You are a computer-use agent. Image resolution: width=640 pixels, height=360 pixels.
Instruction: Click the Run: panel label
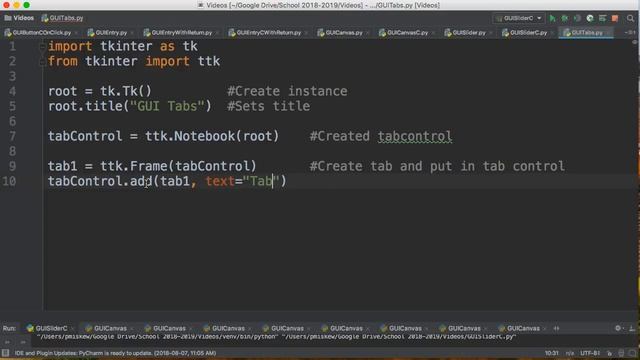pyautogui.click(x=9, y=328)
